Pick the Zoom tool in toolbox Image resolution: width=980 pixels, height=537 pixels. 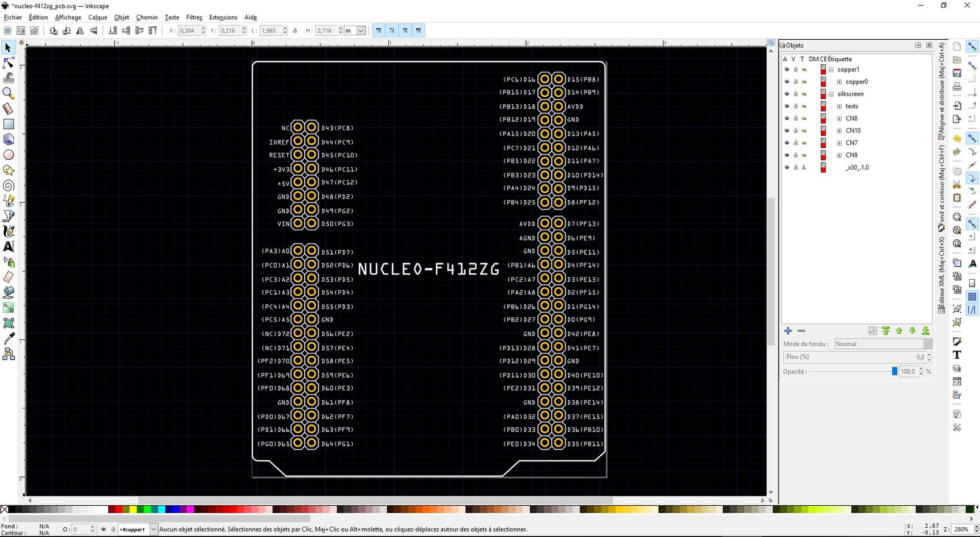point(9,94)
